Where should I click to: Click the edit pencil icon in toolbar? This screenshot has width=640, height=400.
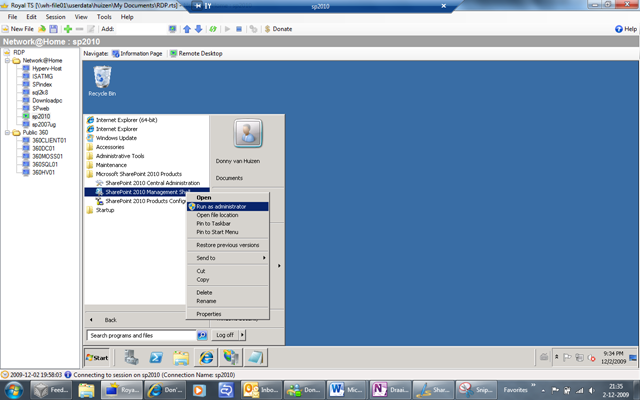[91, 29]
